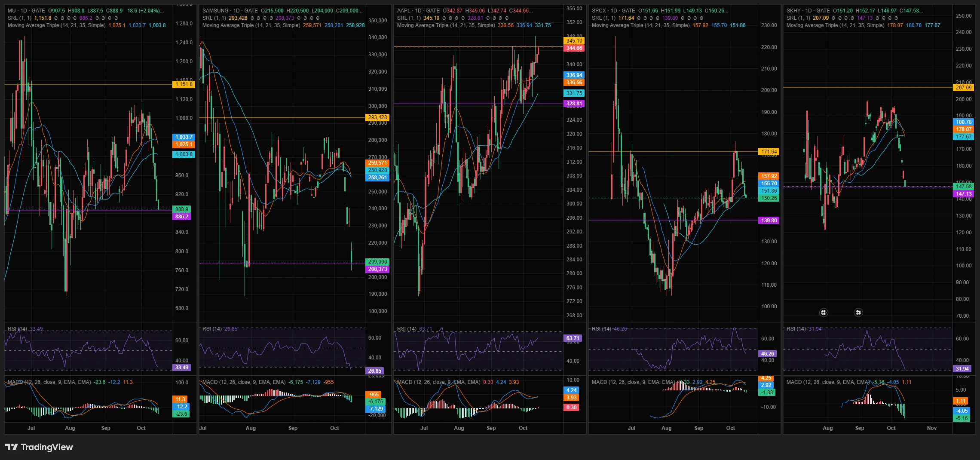Select the RSI (14) legend in SAMSUNG pane
The image size is (980, 460).
click(212, 328)
